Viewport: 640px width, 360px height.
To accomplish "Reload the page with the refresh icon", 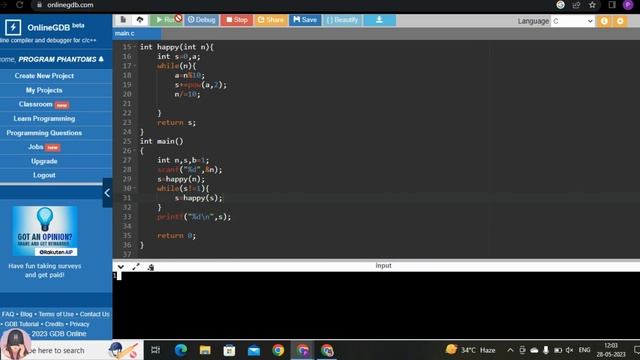I will [x=19, y=5].
